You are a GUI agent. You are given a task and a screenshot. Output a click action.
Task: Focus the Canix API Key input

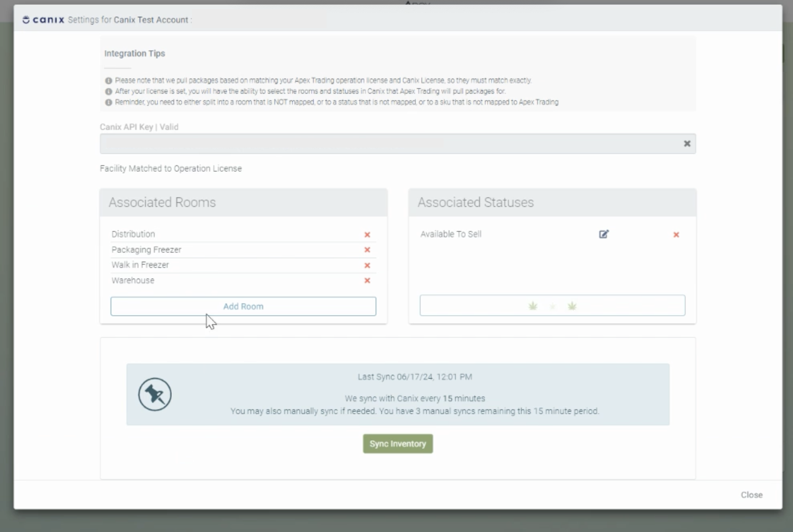(398, 143)
